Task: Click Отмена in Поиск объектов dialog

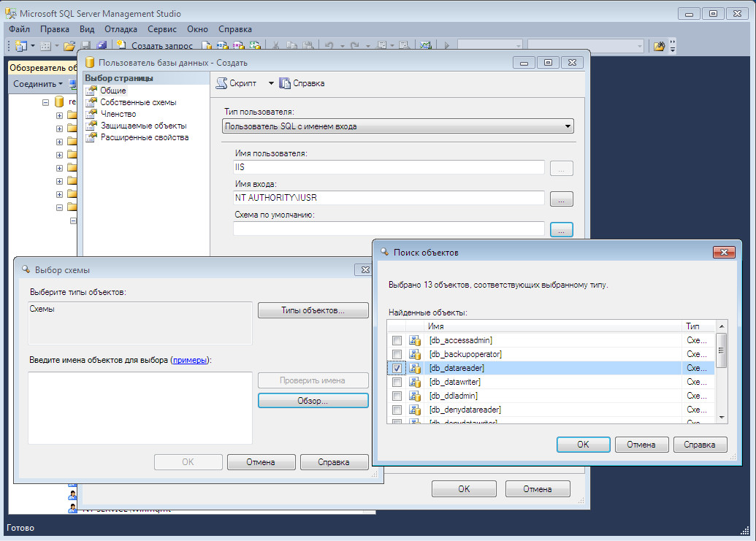Action: coord(641,445)
